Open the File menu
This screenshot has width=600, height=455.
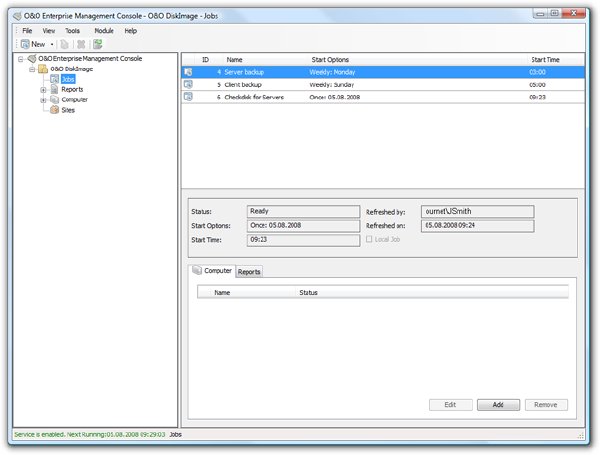27,31
